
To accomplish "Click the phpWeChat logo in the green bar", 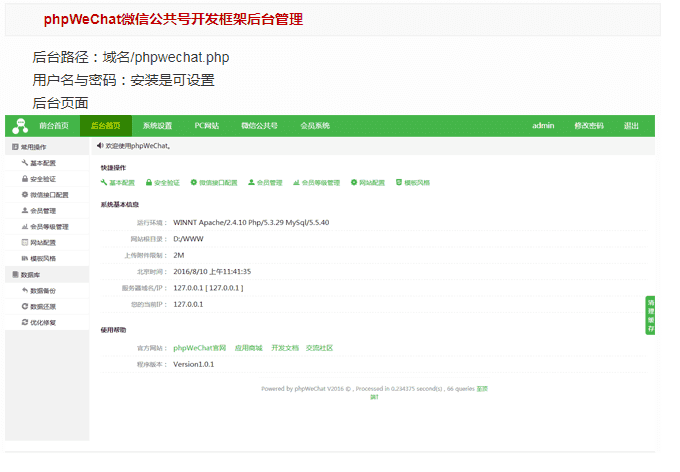I will point(20,126).
